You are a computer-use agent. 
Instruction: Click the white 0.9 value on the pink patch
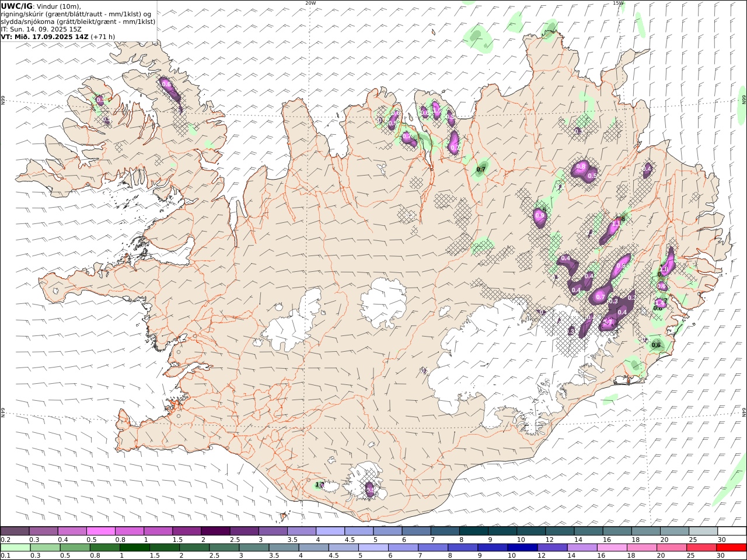540,216
